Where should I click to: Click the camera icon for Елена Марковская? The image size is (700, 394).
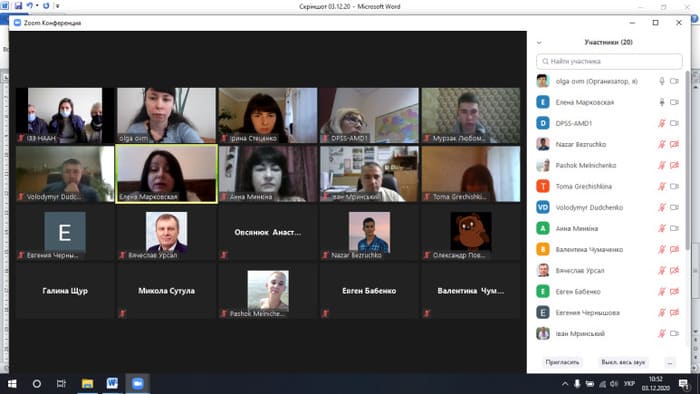[x=674, y=102]
